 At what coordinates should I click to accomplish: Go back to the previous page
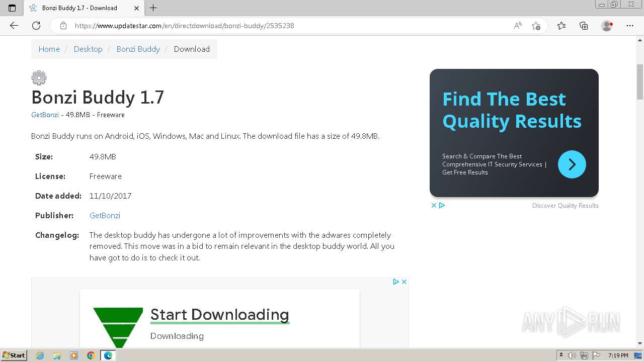click(14, 26)
